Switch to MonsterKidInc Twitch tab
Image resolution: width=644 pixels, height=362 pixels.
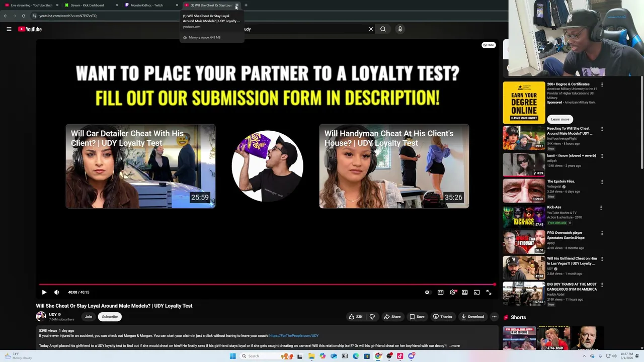pos(150,5)
